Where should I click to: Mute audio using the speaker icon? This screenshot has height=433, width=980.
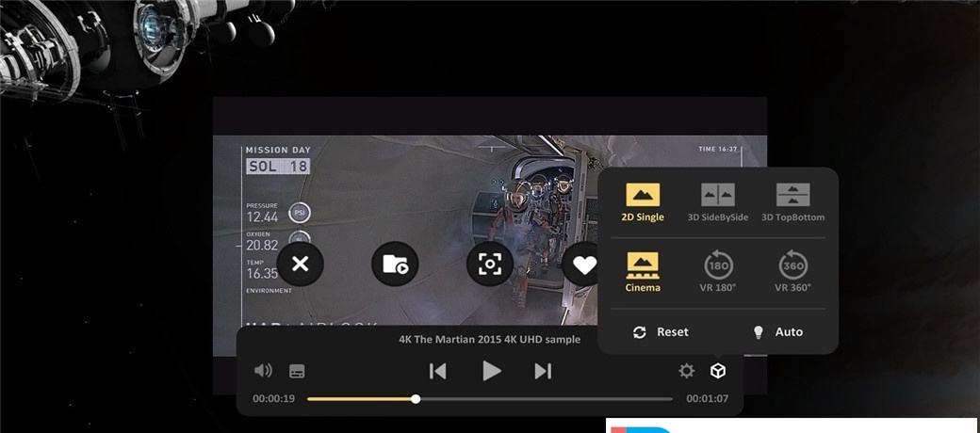[263, 371]
